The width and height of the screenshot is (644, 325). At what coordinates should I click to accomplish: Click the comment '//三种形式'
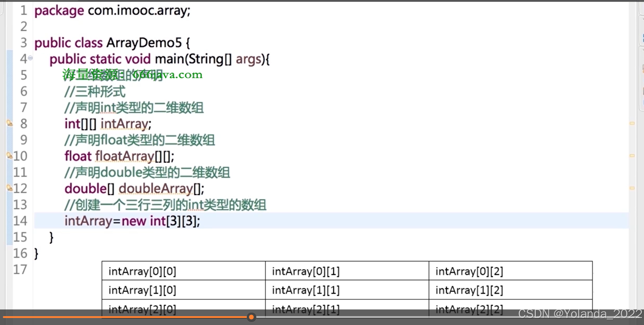95,91
